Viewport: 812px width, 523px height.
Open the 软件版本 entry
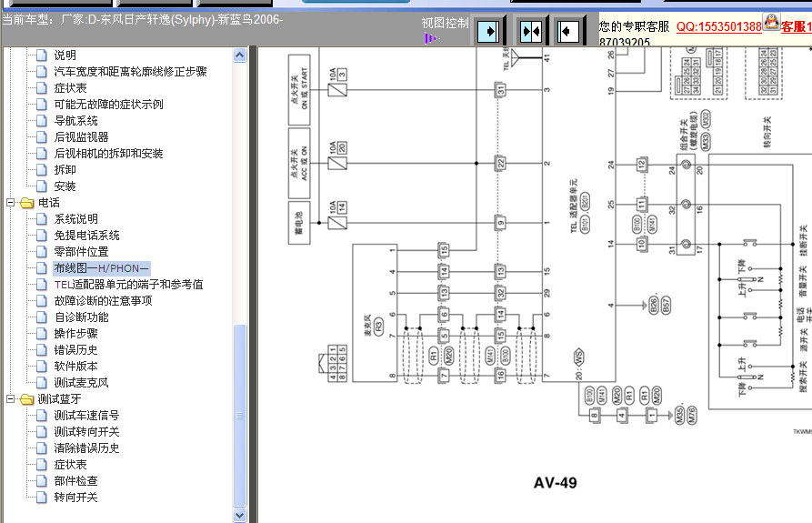tap(76, 366)
